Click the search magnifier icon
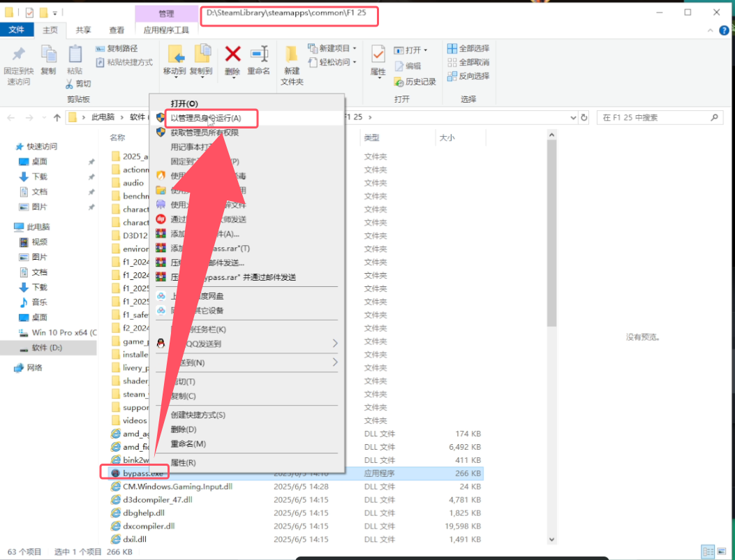Viewport: 735px width, 560px height. 714,117
